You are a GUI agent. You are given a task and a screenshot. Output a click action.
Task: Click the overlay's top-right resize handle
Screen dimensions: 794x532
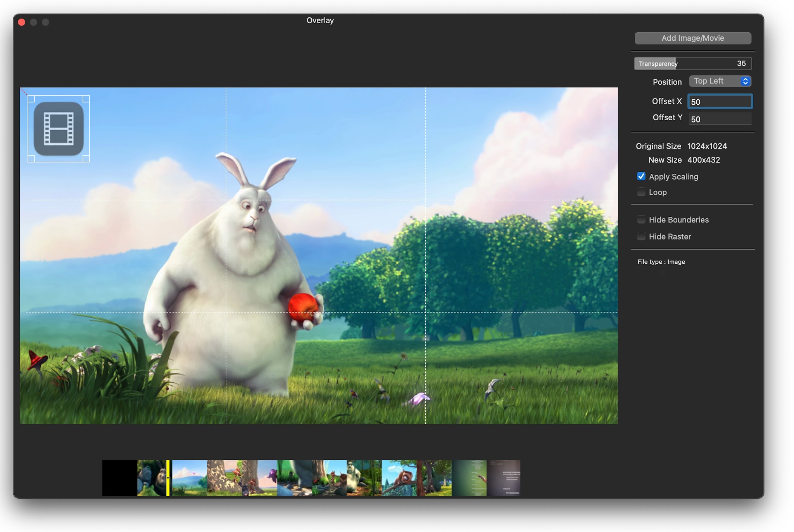pos(86,99)
